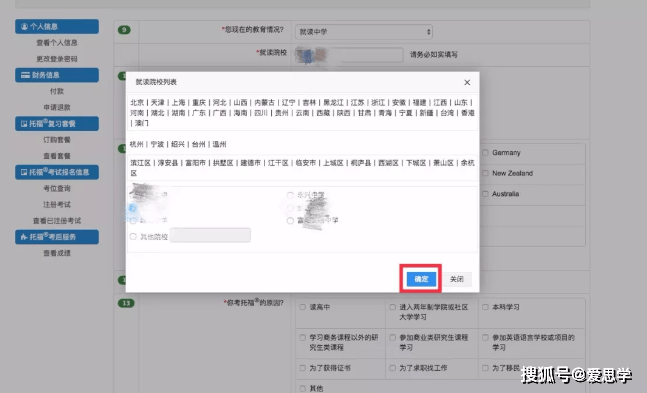Image resolution: width=647 pixels, height=393 pixels.
Task: Choose 宁波 in the city list
Action: 157,144
